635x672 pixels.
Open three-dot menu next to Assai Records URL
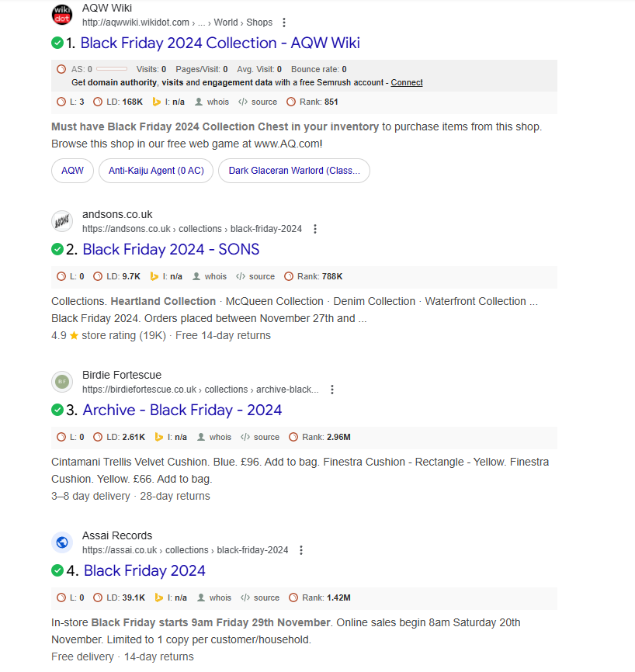[301, 550]
